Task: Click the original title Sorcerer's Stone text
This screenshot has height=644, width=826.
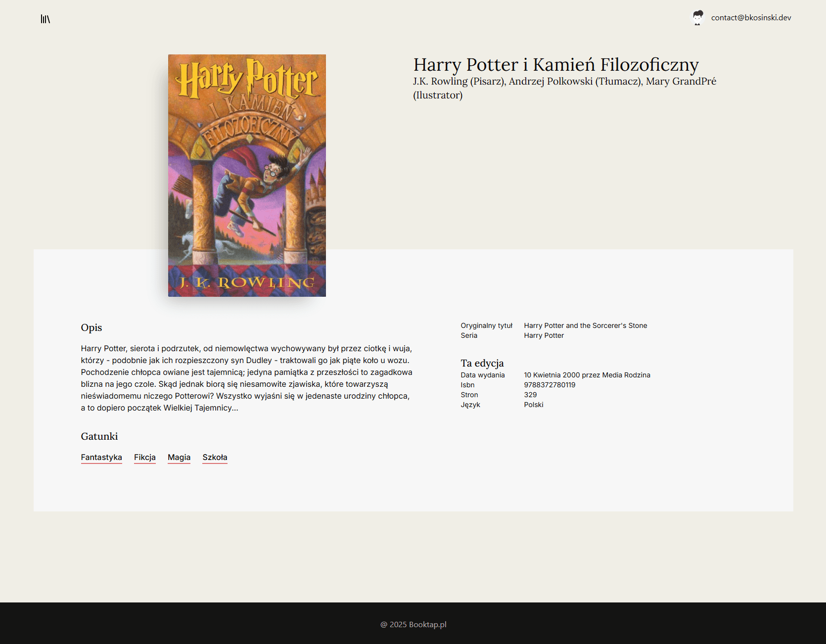Action: click(585, 325)
